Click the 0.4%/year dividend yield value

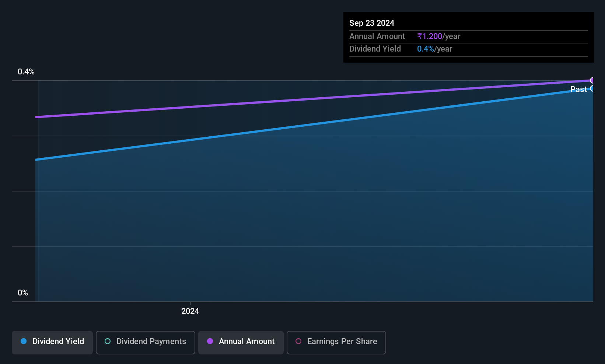pyautogui.click(x=434, y=49)
